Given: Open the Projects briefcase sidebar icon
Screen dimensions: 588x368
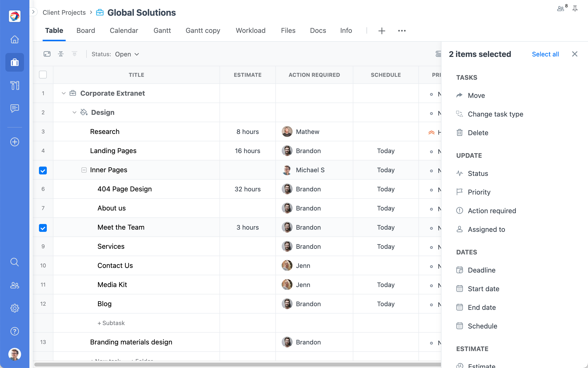Looking at the screenshot, I should 15,62.
